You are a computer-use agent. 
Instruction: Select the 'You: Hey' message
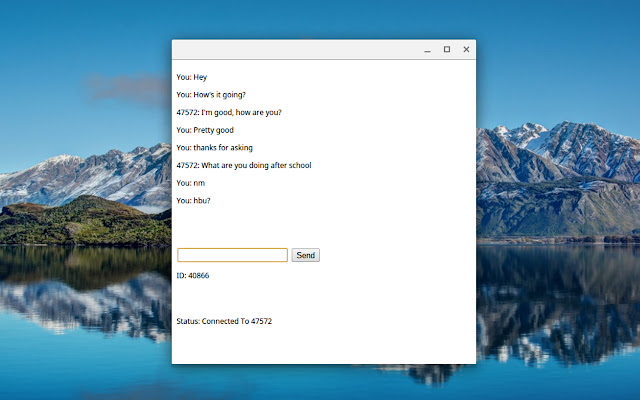pos(192,77)
